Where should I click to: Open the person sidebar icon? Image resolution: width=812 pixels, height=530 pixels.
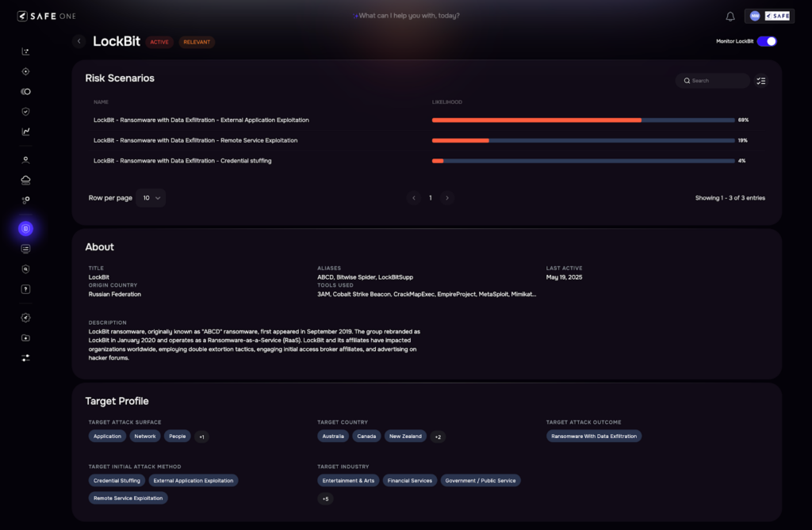[25, 160]
